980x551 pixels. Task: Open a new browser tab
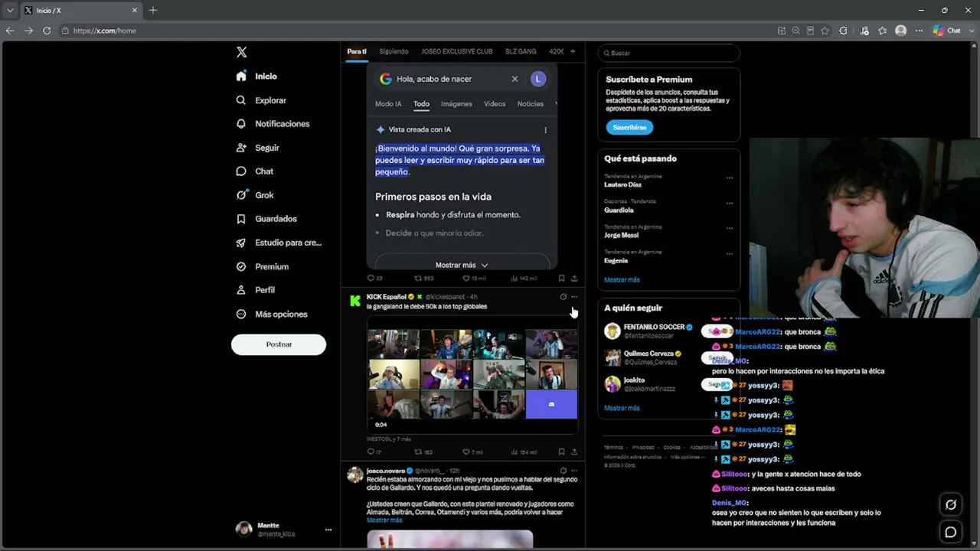click(153, 10)
